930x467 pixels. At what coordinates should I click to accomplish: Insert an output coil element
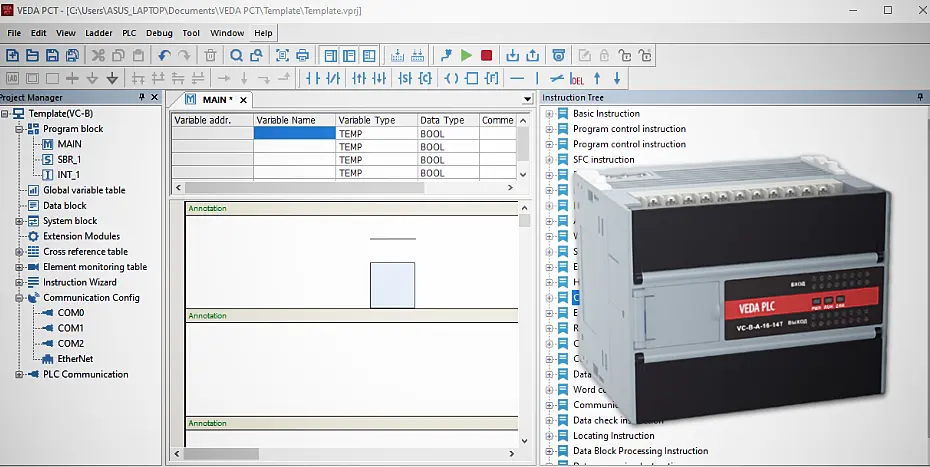pos(451,78)
